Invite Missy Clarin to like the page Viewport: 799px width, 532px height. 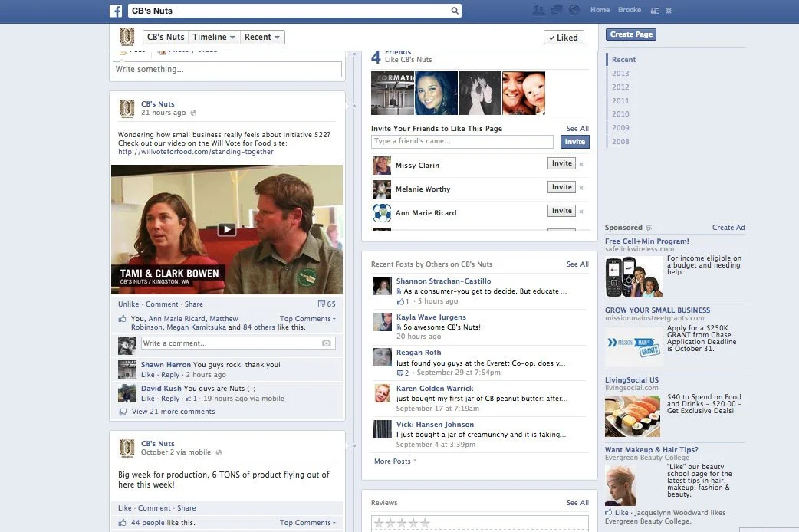pos(561,163)
